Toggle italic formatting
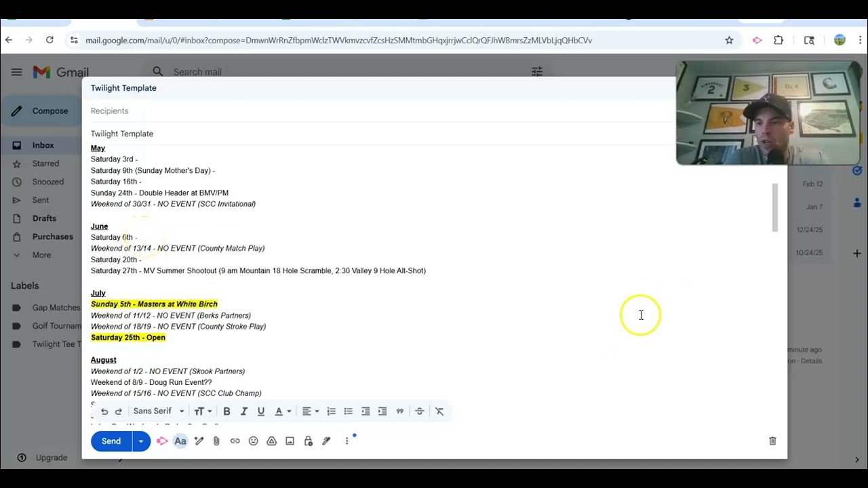The height and width of the screenshot is (488, 868). [x=243, y=411]
